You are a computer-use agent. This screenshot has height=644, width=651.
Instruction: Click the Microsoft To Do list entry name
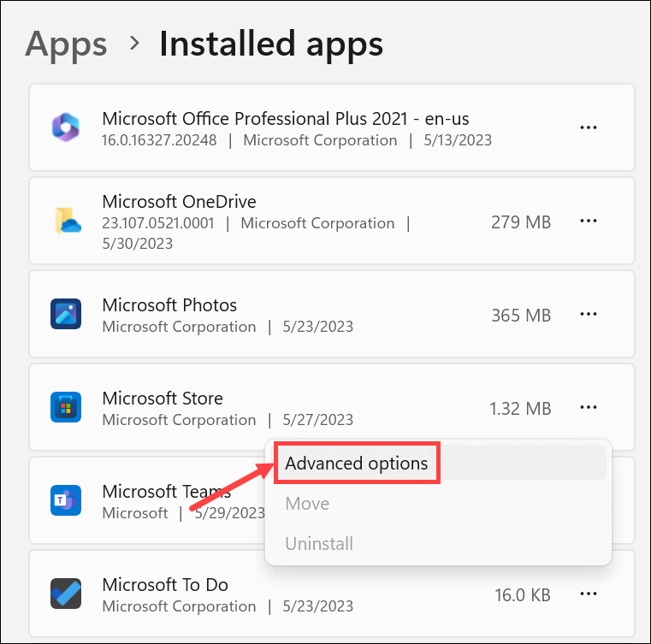pos(165,585)
